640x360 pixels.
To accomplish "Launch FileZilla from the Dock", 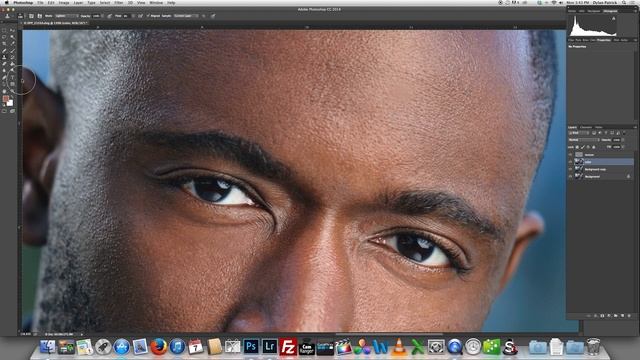I will (x=288, y=347).
